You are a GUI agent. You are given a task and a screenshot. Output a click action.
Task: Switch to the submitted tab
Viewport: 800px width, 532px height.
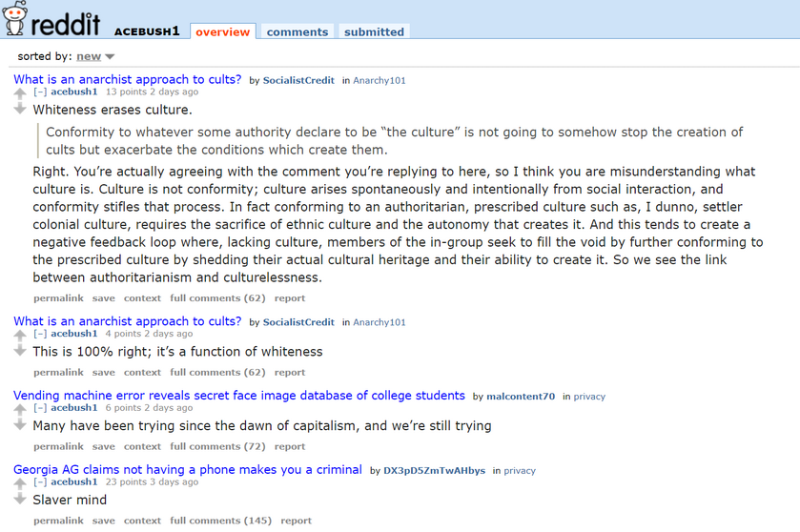(x=374, y=31)
